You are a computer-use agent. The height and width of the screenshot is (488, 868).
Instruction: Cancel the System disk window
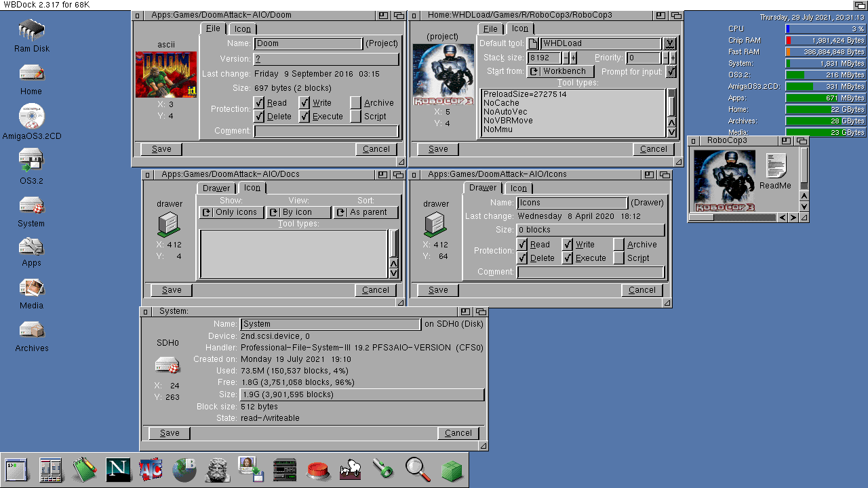point(458,433)
